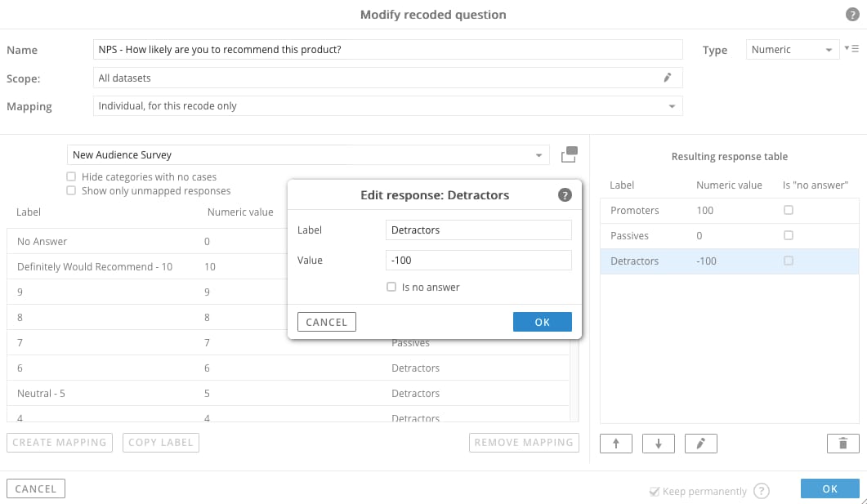The width and height of the screenshot is (867, 504).
Task: Click help icon next to Keep permanently
Action: point(762,491)
